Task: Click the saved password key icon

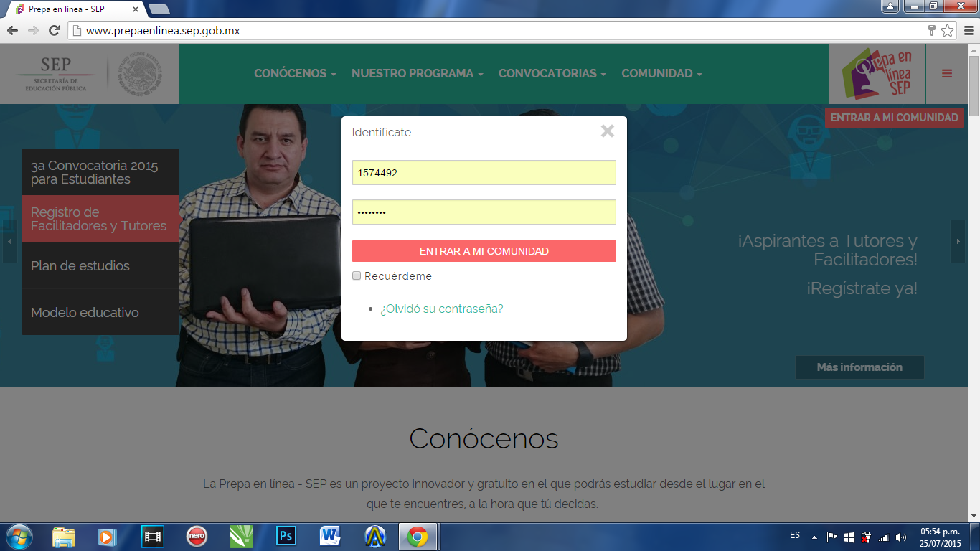Action: [932, 30]
